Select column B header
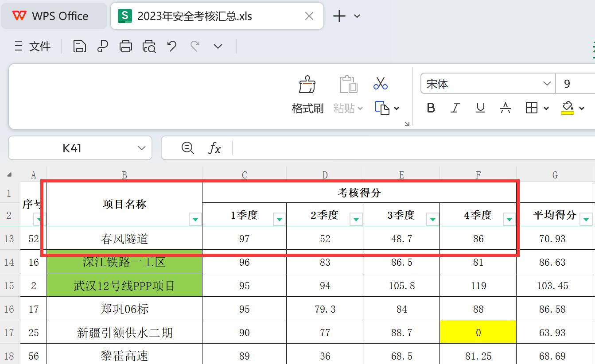The height and width of the screenshot is (364, 595). point(124,175)
